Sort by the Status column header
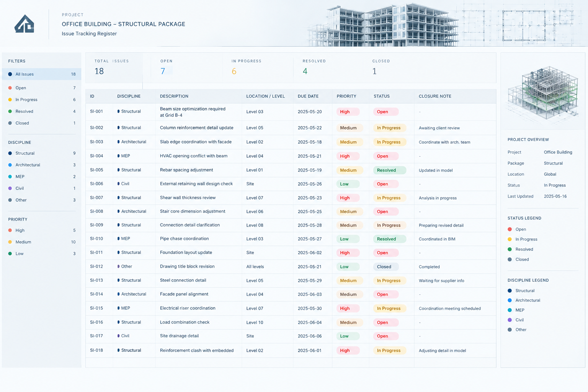Image resolution: width=588 pixels, height=392 pixels. pos(382,96)
